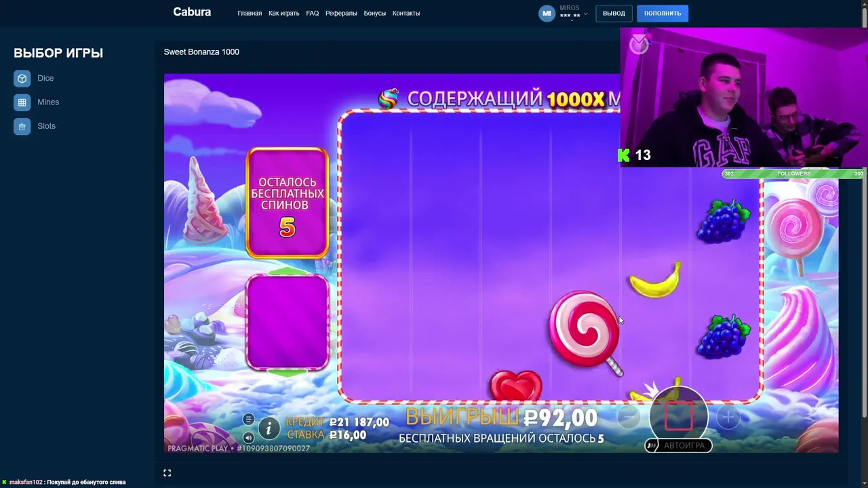Decrease the bet with minus button
868x488 pixels.
coord(628,418)
